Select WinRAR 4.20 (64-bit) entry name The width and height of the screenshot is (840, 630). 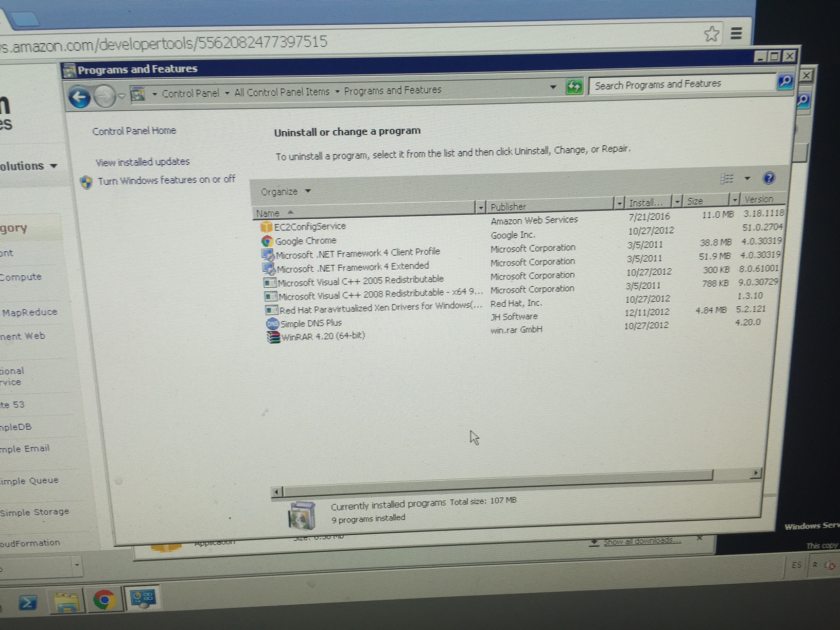323,336
